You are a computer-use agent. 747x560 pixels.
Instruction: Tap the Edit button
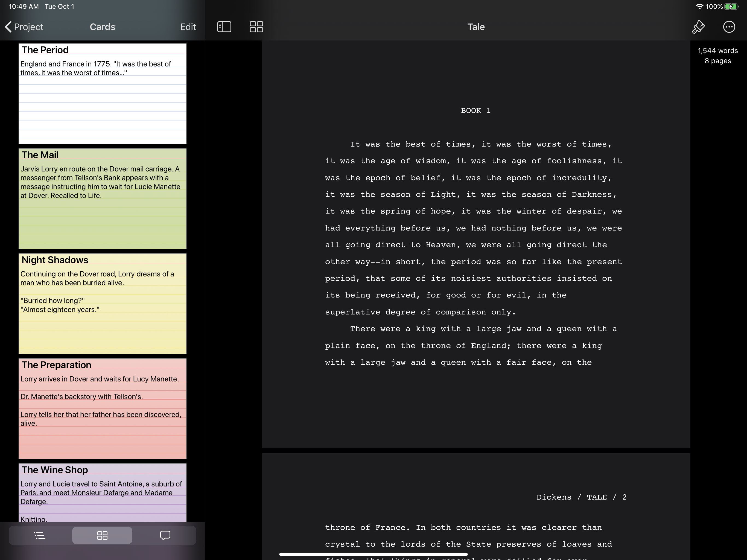[x=188, y=27]
